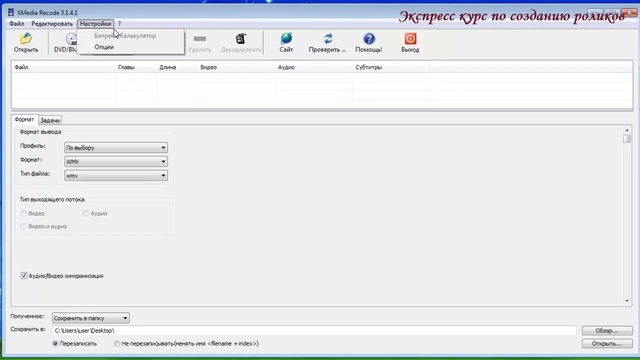Viewport: 640px width, 360px height.
Task: Open the Редактировать menu
Action: coord(52,24)
